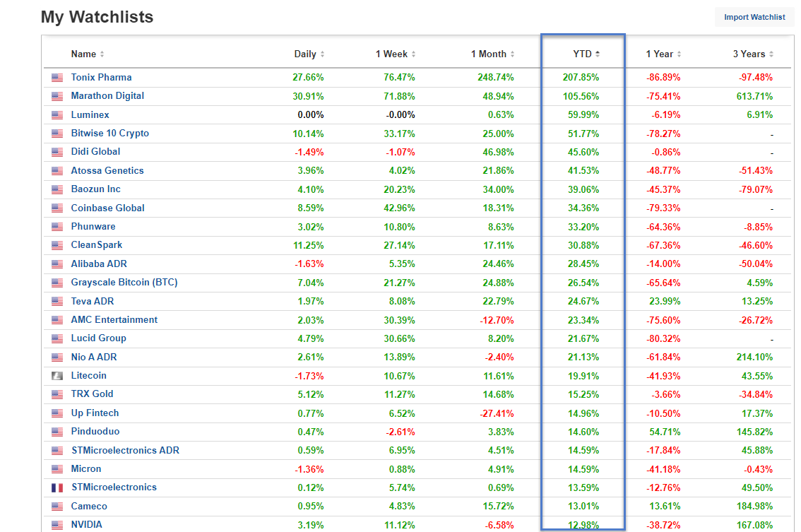Click the flag icon next to Alibaba ADR
This screenshot has width=801, height=532.
(57, 264)
